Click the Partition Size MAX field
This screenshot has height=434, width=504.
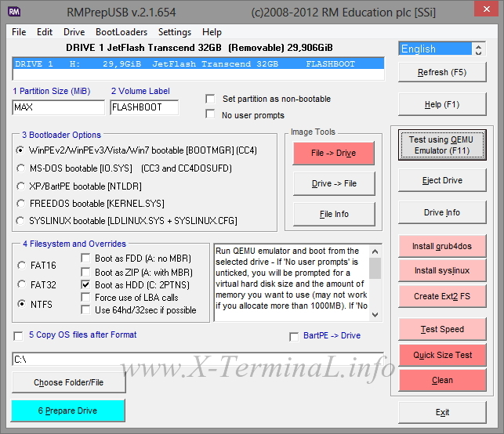[x=59, y=107]
